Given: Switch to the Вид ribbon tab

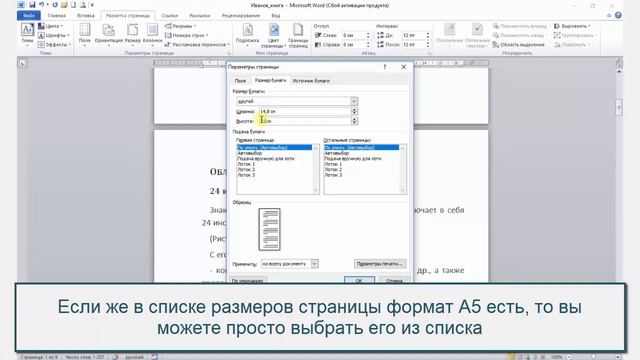Looking at the screenshot, I should 276,16.
